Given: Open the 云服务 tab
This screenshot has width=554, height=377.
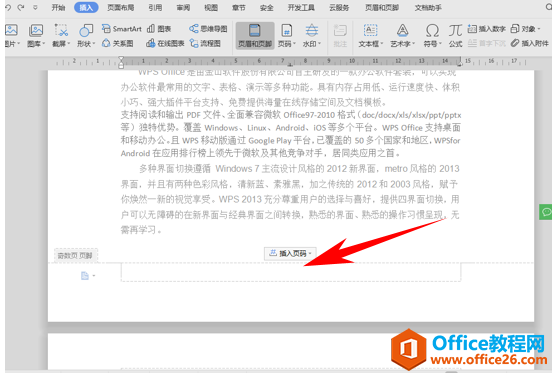Looking at the screenshot, I should tap(339, 7).
